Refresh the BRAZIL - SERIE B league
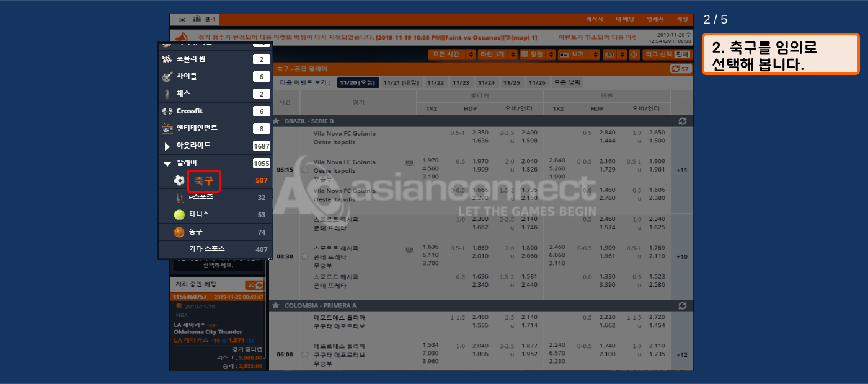 [x=683, y=121]
